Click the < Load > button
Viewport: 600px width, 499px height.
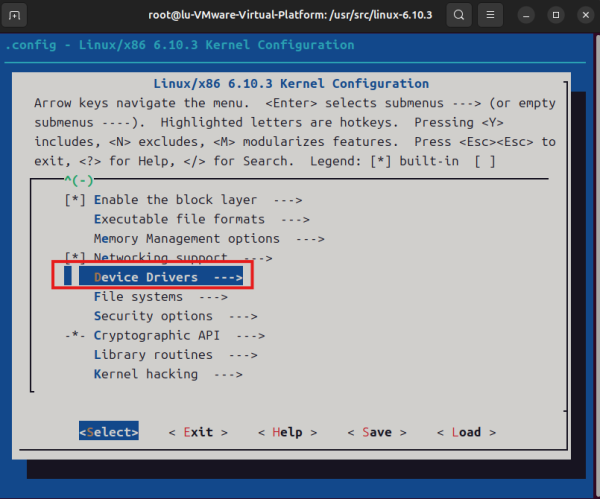point(466,432)
